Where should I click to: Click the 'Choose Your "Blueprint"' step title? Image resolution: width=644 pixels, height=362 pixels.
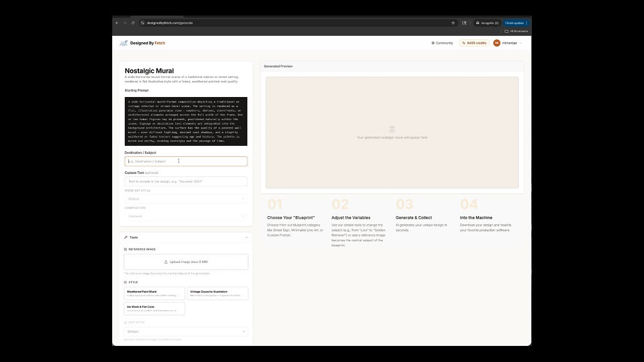pyautogui.click(x=291, y=218)
